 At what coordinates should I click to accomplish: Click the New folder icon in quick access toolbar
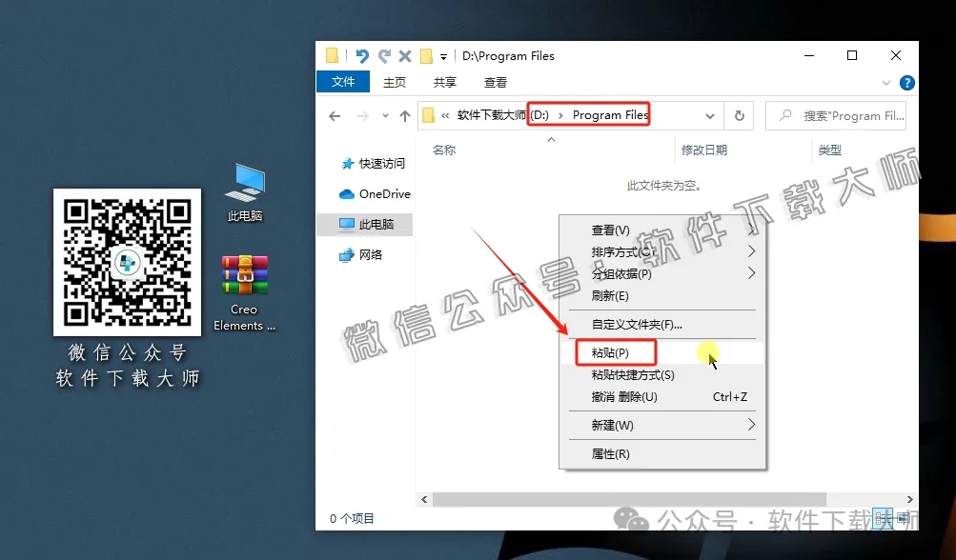[x=427, y=56]
